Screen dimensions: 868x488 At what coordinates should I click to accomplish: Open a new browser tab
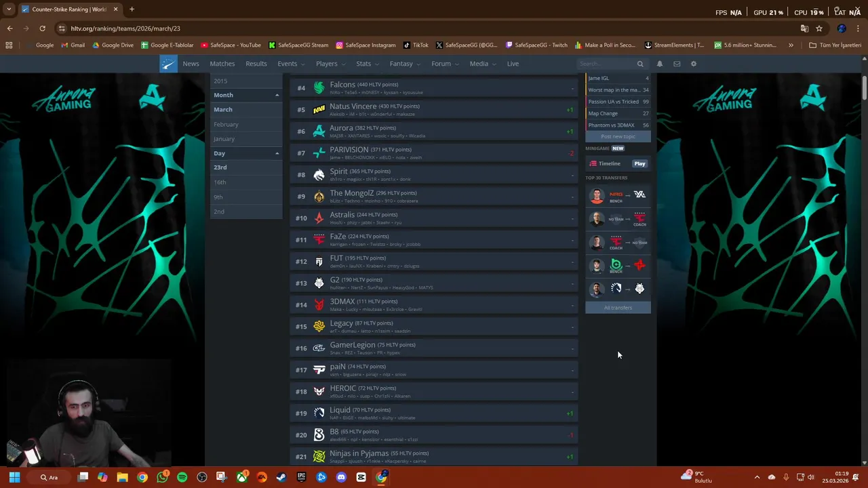(x=132, y=9)
